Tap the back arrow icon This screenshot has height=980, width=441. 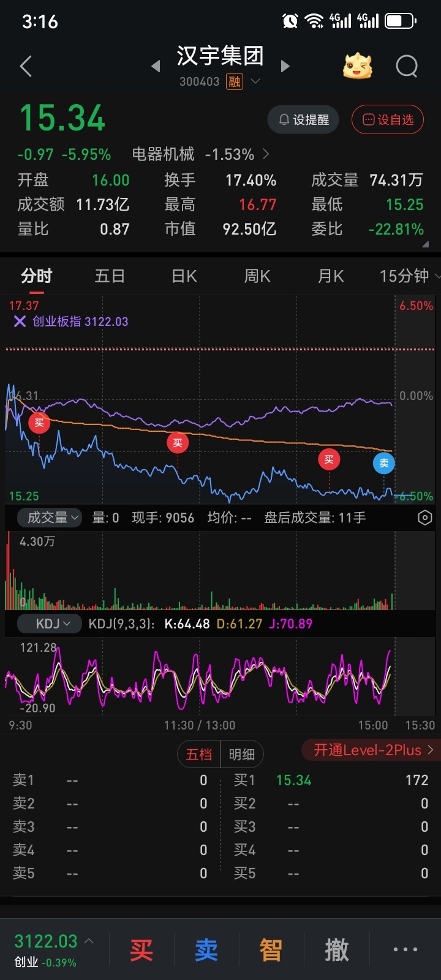click(26, 66)
